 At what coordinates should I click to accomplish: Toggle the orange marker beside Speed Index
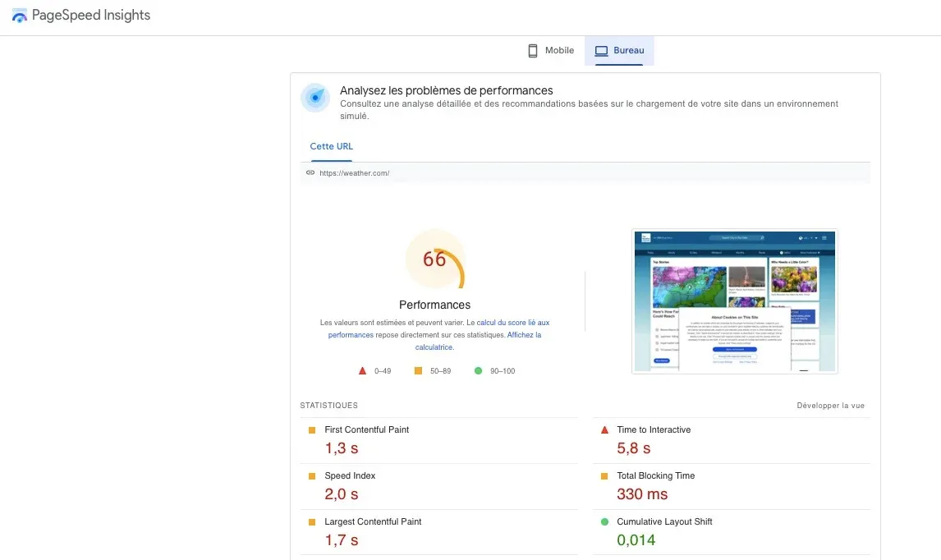[312, 475]
